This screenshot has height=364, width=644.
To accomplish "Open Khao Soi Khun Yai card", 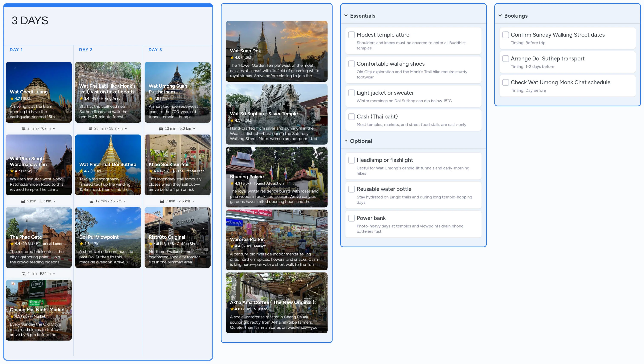I will 178,165.
